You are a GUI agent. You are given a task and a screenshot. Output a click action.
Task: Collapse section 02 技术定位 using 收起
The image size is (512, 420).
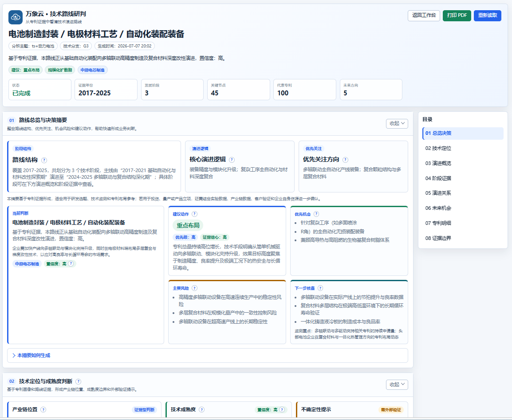(397, 385)
